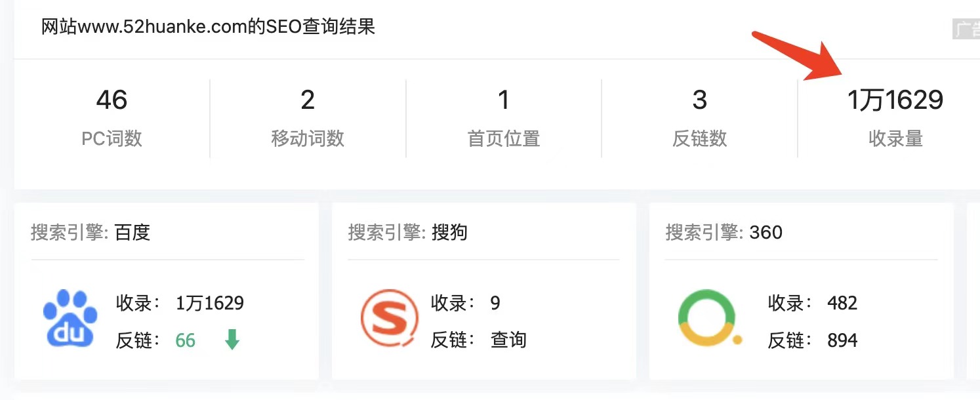This screenshot has height=400, width=980.
Task: Click the 查询 link under Sogou 反链
Action: click(508, 340)
